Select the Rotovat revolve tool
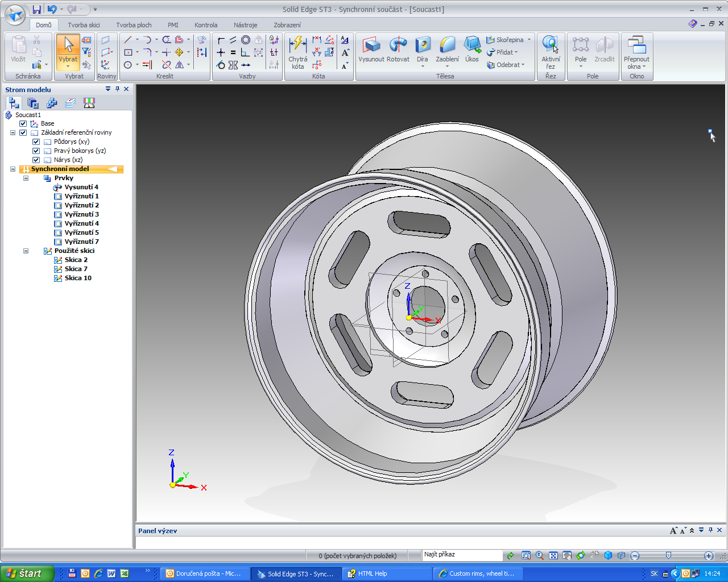Viewport: 728px width, 582px height. tap(398, 45)
